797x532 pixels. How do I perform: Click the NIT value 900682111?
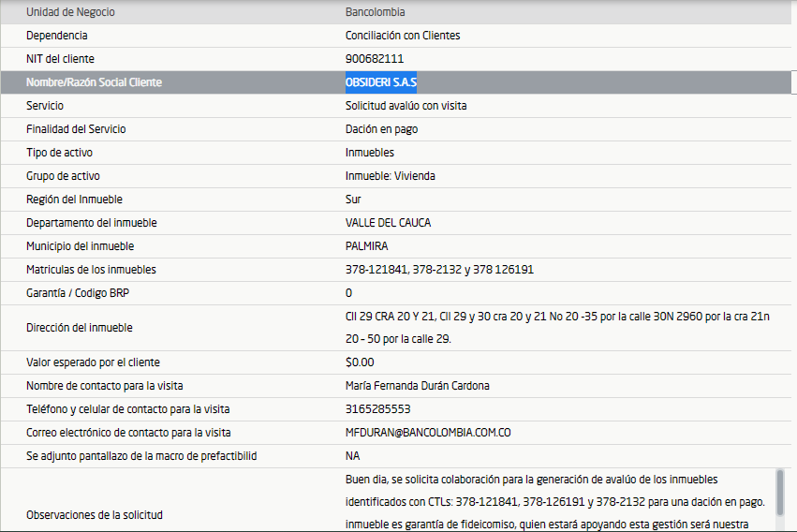click(x=375, y=59)
